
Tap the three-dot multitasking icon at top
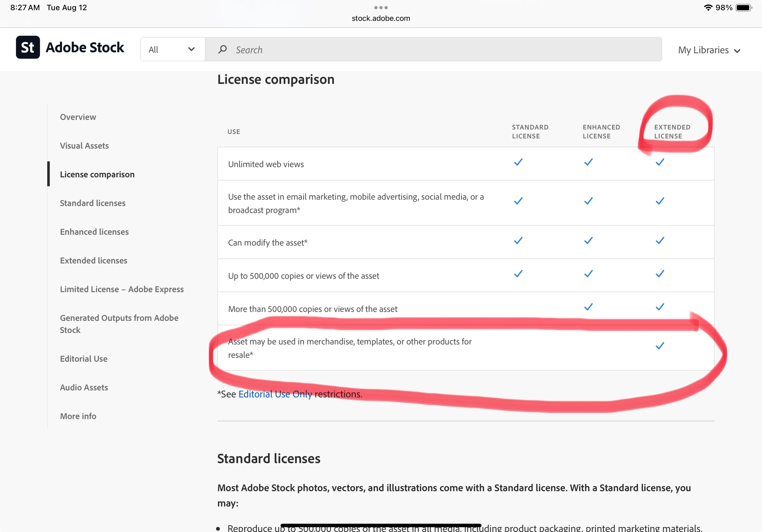click(381, 7)
